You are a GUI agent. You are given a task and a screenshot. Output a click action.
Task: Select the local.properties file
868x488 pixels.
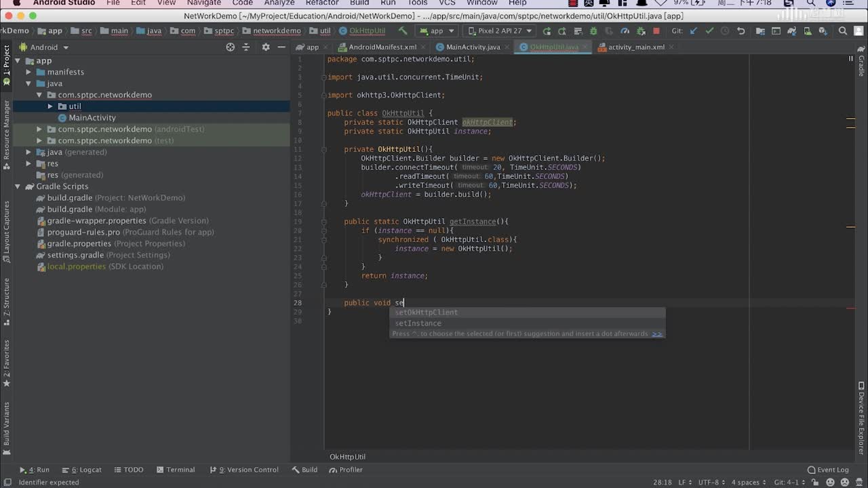point(100,266)
